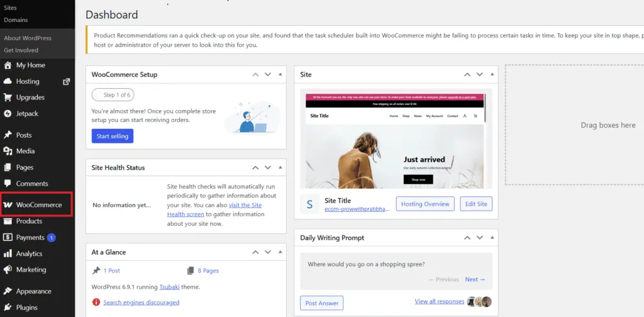Open the 8 Pages link
Viewport: 644px width, 317px height.
click(x=208, y=270)
